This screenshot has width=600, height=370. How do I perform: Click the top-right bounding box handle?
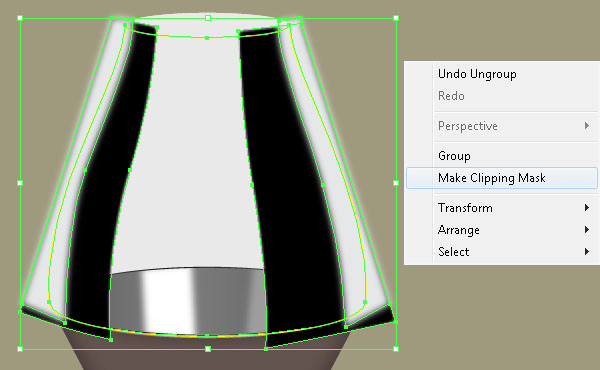396,18
